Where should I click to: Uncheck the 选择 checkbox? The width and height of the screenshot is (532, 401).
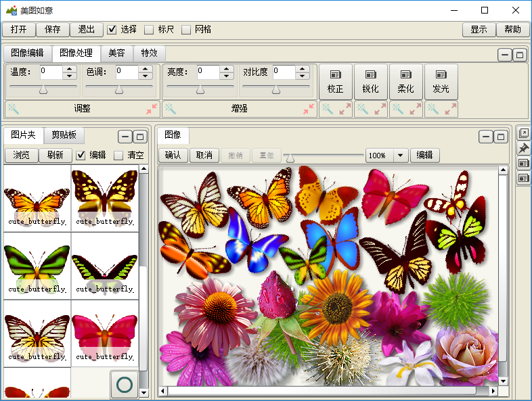(112, 30)
